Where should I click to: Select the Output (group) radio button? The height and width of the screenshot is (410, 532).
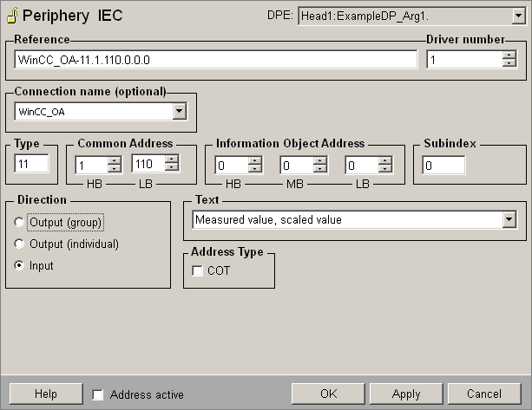click(20, 223)
